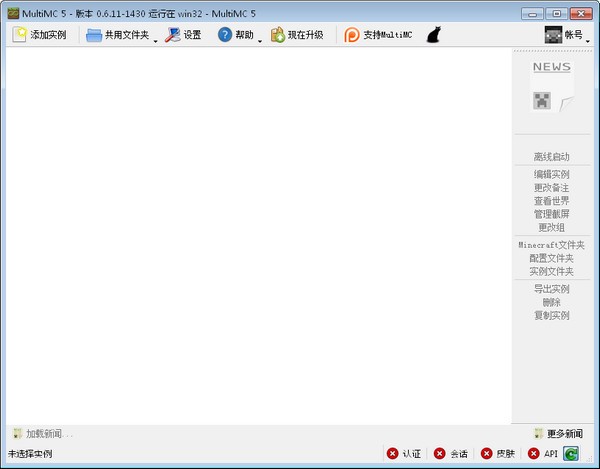Click the black cat icon in toolbar
This screenshot has width=600, height=469.
(x=434, y=35)
